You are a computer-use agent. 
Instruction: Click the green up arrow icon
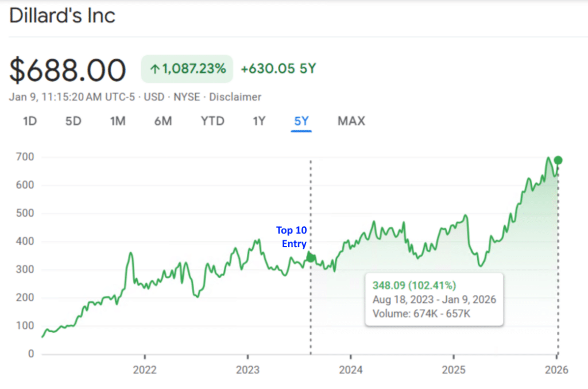click(154, 69)
